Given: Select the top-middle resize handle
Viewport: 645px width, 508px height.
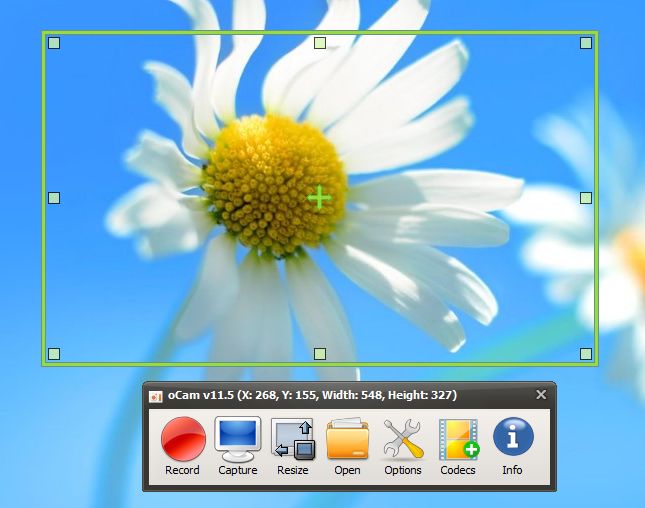Looking at the screenshot, I should click(320, 43).
